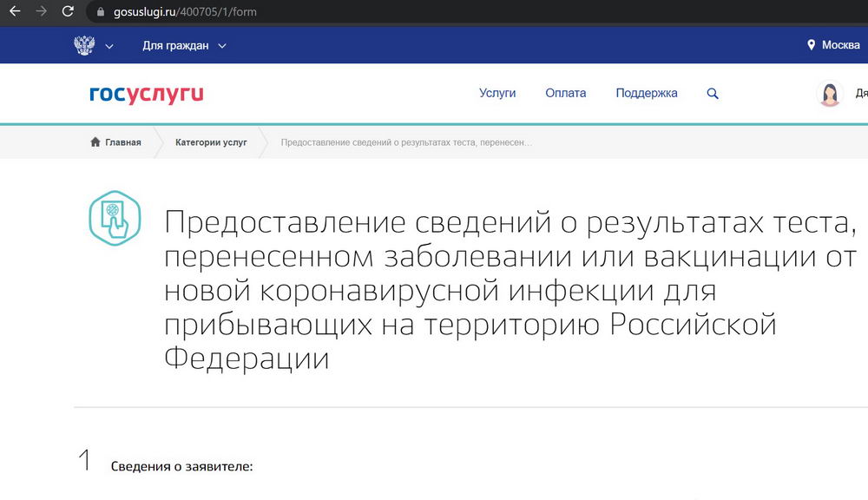
Task: Go to "Главная" in the breadcrumbs
Action: pos(115,142)
